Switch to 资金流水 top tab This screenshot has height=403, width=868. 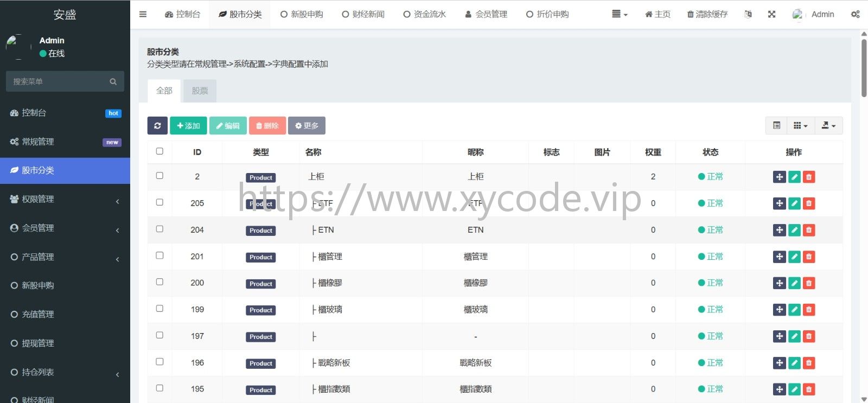pyautogui.click(x=425, y=14)
